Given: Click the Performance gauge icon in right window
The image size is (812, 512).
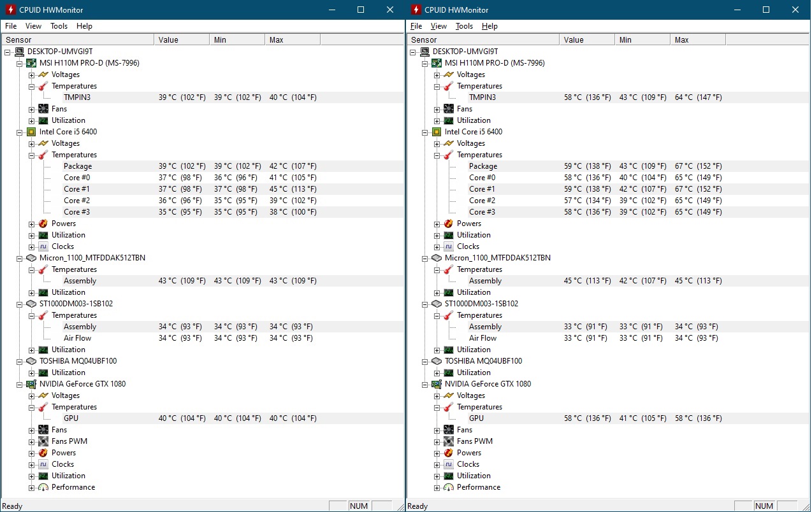Looking at the screenshot, I should tap(449, 487).
